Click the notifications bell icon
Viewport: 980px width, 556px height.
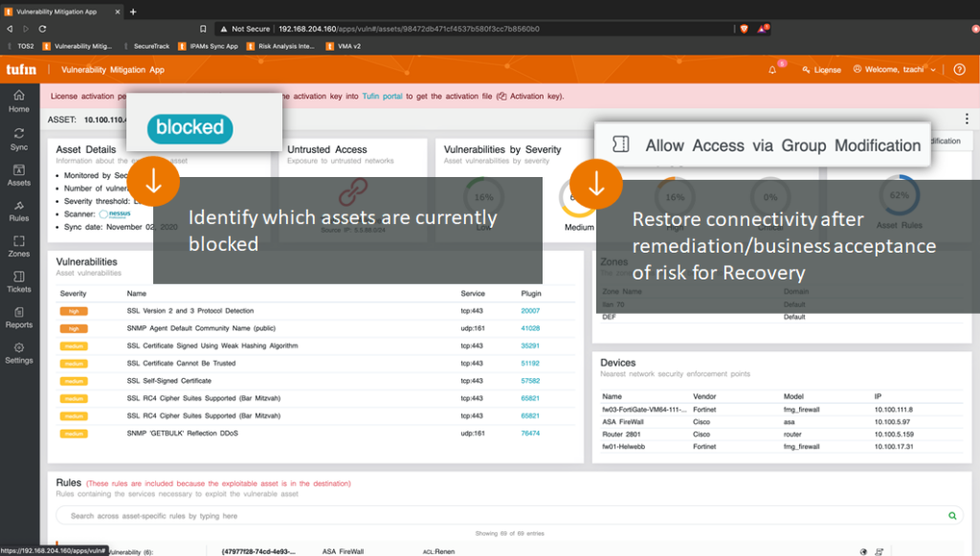[x=772, y=70]
